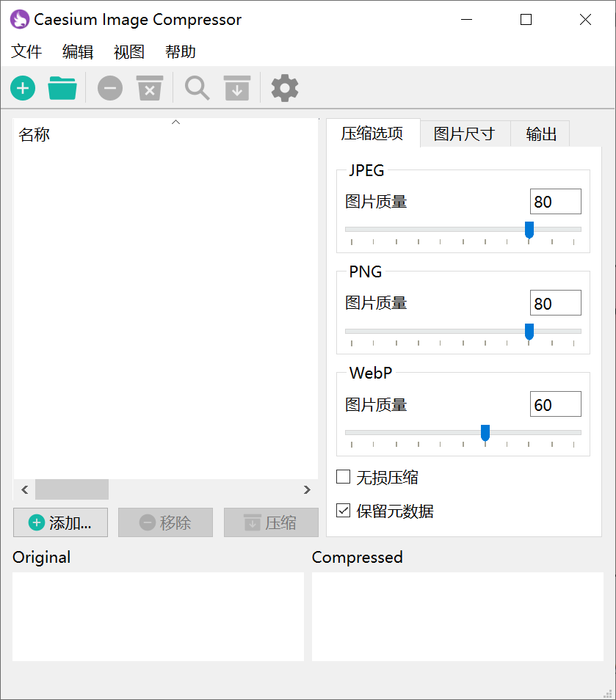Enable 无损压缩 lossless compression
Screen dimensions: 616x700
click(343, 477)
